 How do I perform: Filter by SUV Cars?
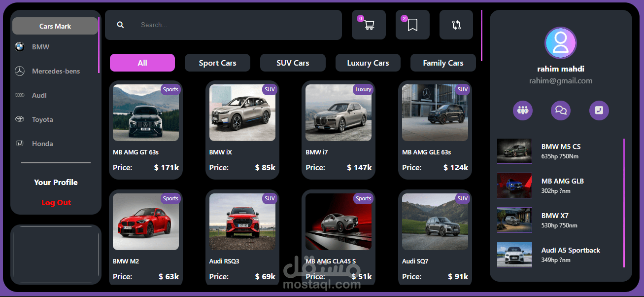tap(293, 63)
